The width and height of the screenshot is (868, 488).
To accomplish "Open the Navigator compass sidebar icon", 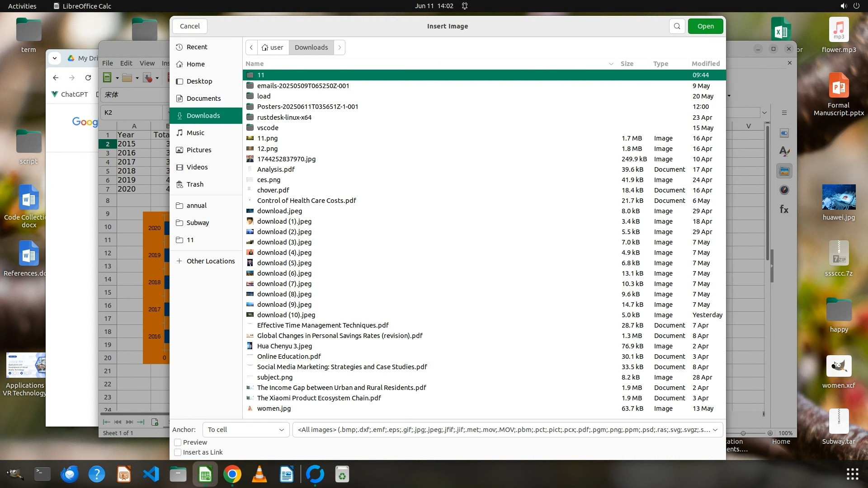I will 784,190.
